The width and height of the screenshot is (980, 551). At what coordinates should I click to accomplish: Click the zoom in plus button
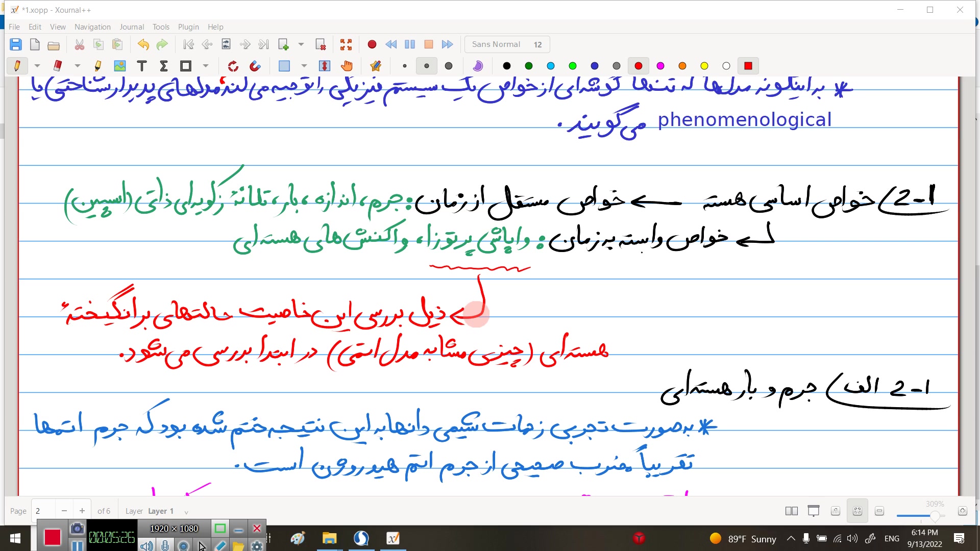point(962,511)
